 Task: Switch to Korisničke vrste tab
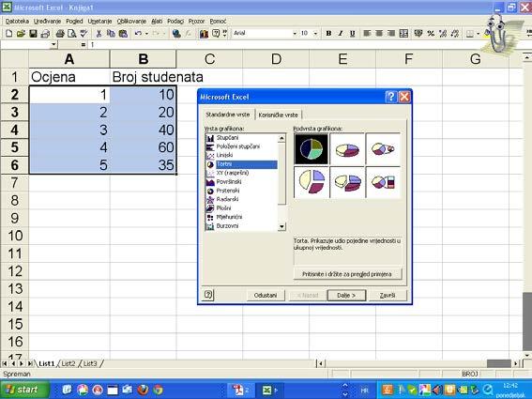[x=278, y=115]
